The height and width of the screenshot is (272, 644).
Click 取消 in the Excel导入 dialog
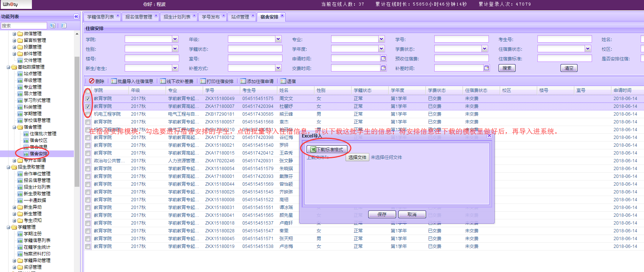(412, 215)
